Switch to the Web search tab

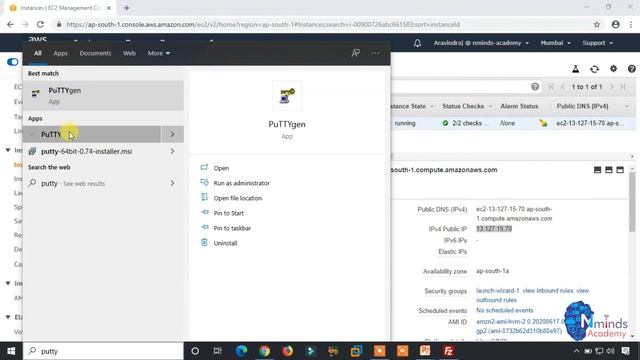129,53
